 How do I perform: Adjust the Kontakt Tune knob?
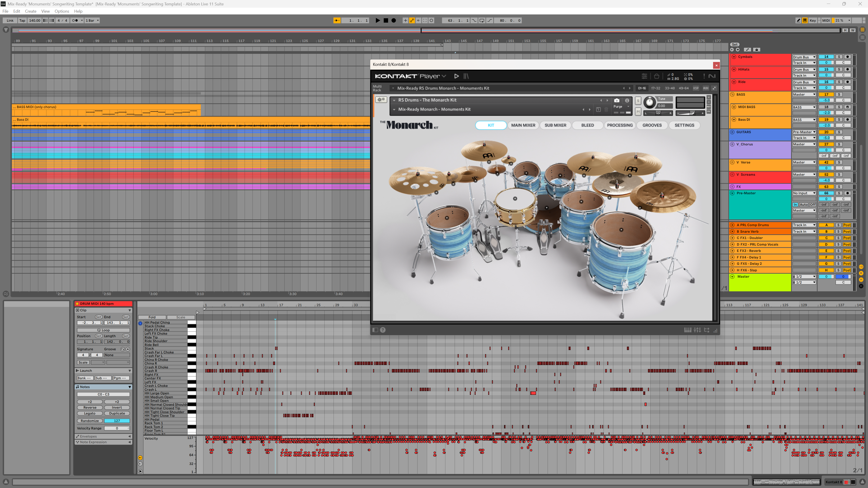649,102
